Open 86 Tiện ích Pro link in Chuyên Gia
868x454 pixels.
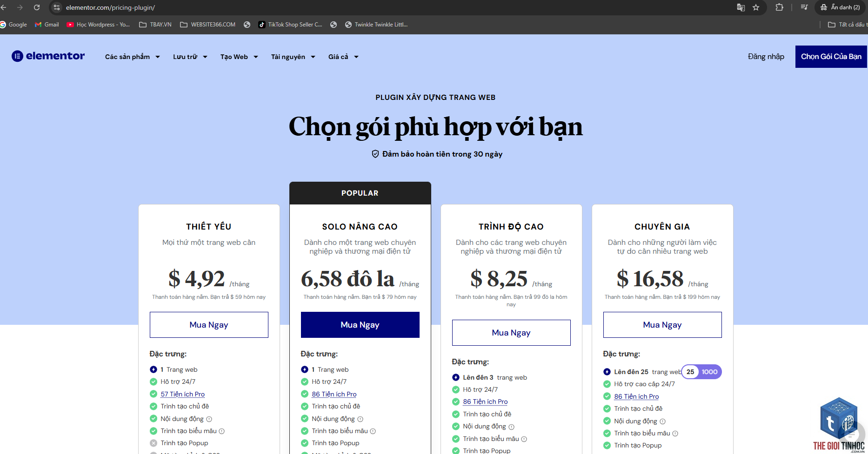[636, 396]
